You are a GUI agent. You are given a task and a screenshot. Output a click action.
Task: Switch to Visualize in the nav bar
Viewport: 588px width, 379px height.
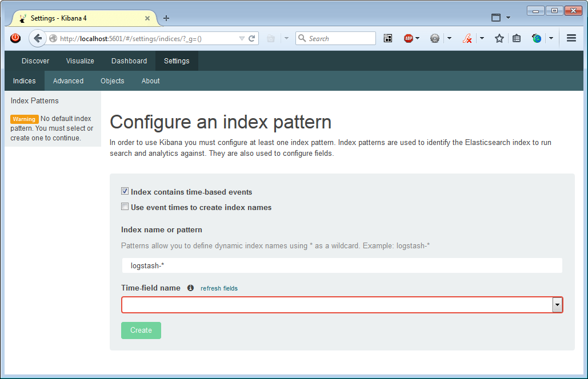(80, 61)
